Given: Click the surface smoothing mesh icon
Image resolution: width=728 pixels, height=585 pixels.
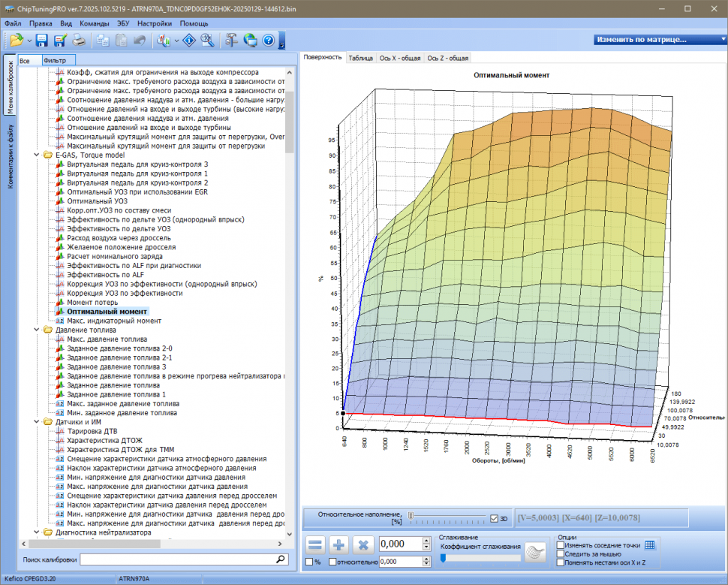Looking at the screenshot, I should coord(534,552).
